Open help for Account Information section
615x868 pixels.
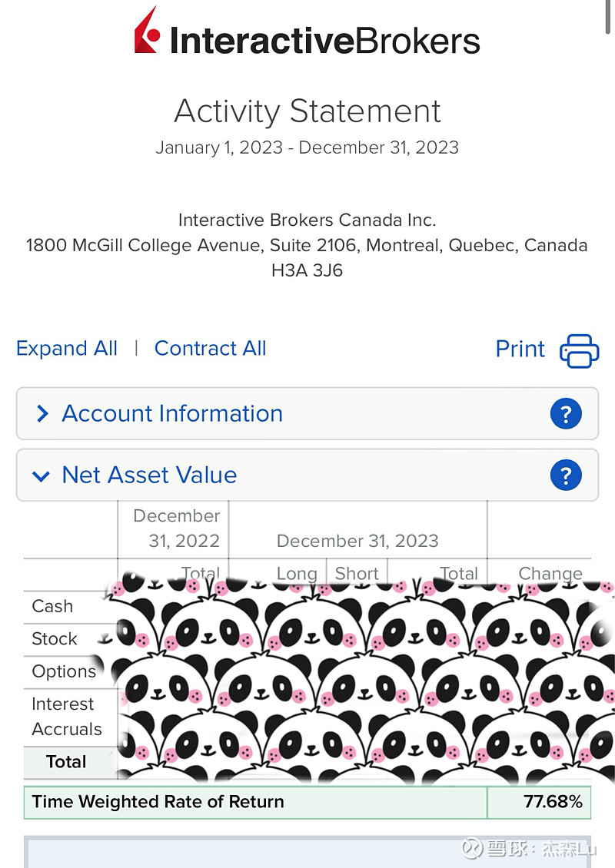[x=566, y=413]
